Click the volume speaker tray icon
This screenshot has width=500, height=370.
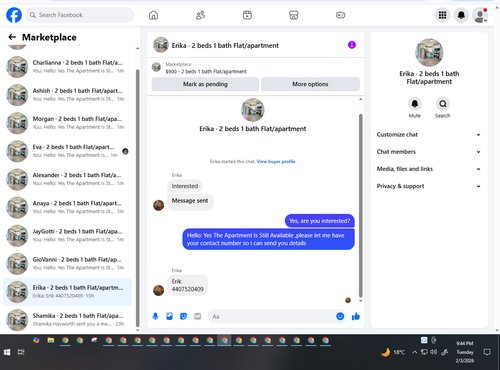(433, 352)
